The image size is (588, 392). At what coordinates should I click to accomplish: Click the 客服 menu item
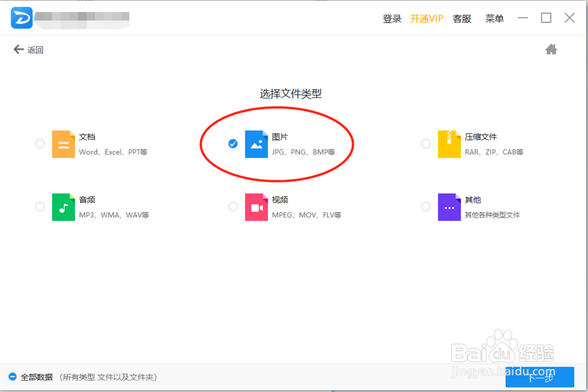pos(462,18)
